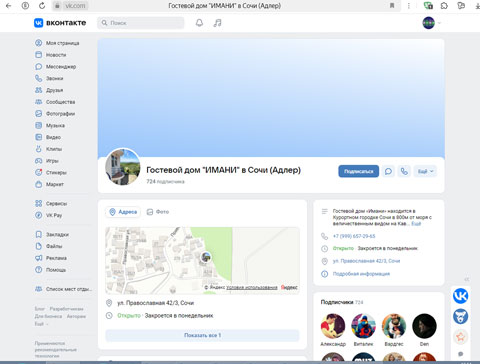The height and width of the screenshot is (364, 480).
Task: Open Новости news feed
Action: (x=51, y=55)
